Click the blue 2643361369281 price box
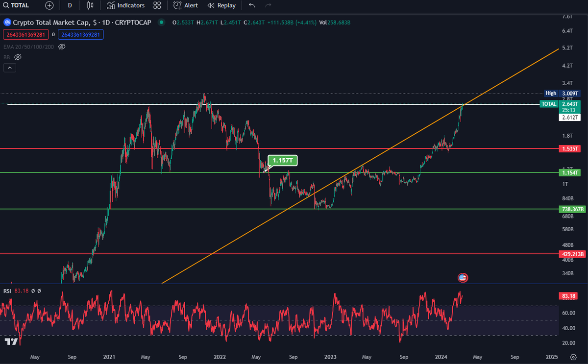The image size is (588, 364). coord(81,34)
